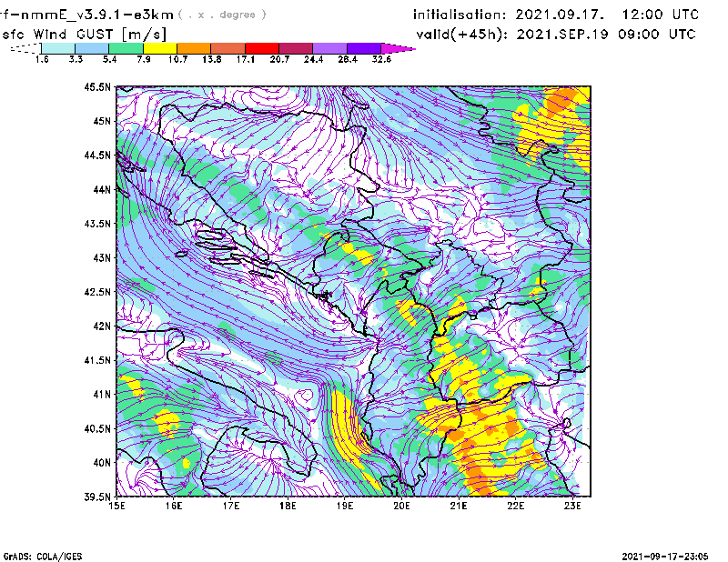Click the colorbar value label 17.1
The height and width of the screenshot is (562, 728).
pos(246,59)
